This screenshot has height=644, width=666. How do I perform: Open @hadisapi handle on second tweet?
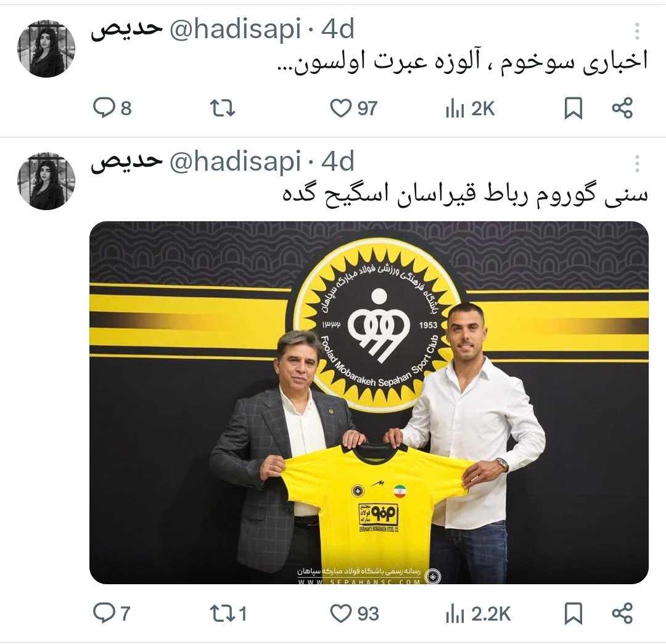point(236,163)
